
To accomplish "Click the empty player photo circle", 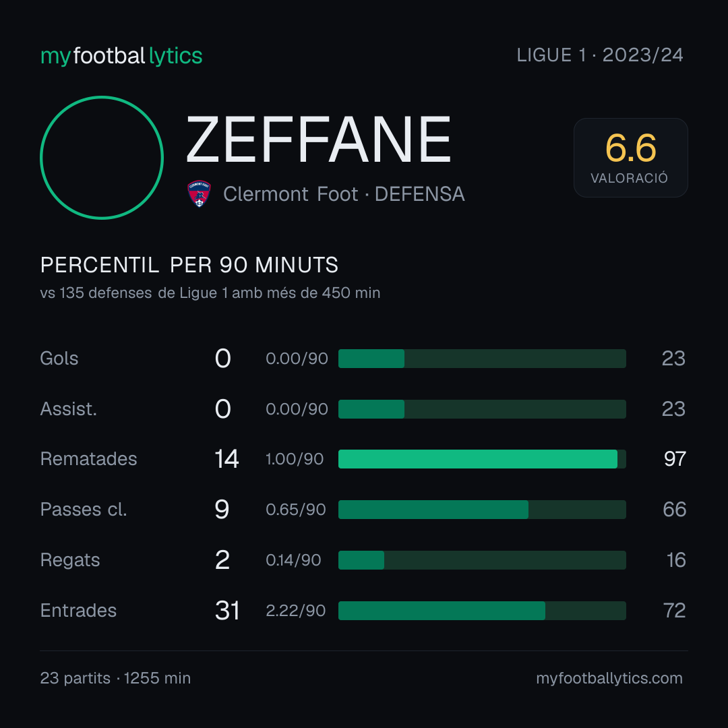I will point(102,157).
